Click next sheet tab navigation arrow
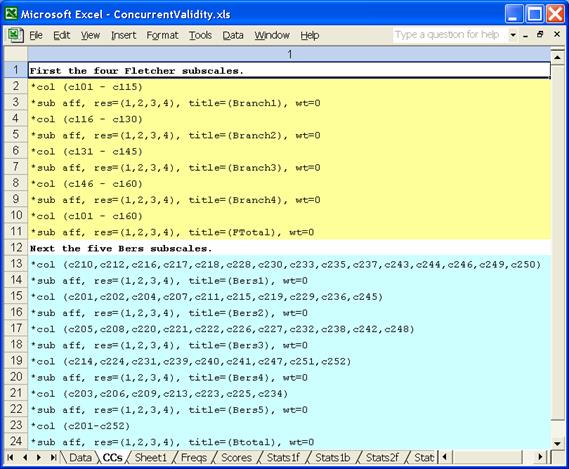The image size is (569, 469). [x=38, y=457]
